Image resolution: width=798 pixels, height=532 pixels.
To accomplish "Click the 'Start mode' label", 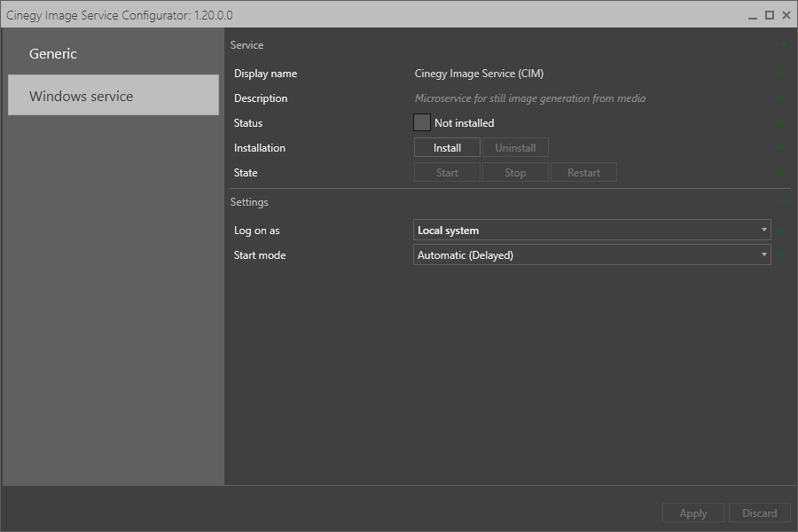I will pyautogui.click(x=260, y=255).
